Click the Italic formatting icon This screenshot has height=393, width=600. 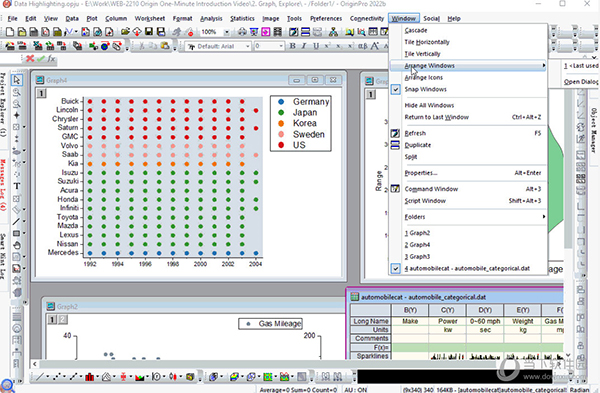pos(304,46)
